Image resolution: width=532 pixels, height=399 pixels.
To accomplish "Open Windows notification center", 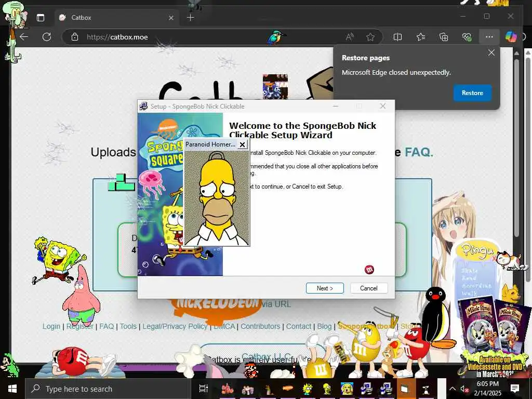I will point(515,389).
